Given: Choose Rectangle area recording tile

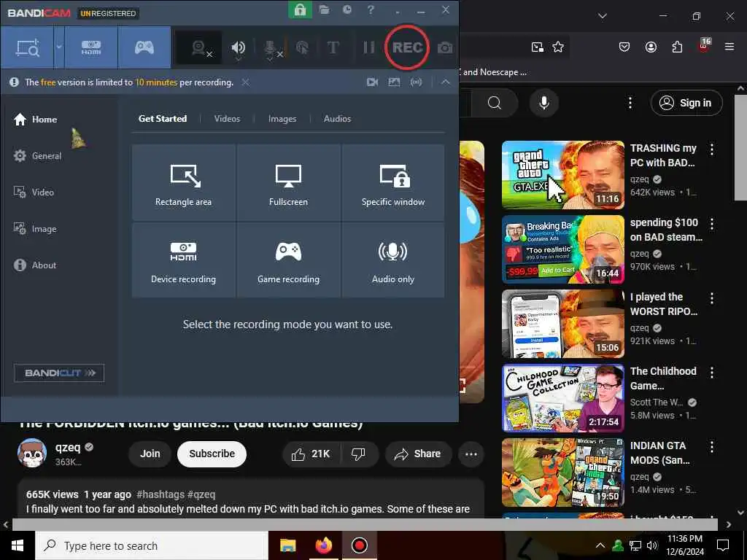Looking at the screenshot, I should click(x=183, y=183).
